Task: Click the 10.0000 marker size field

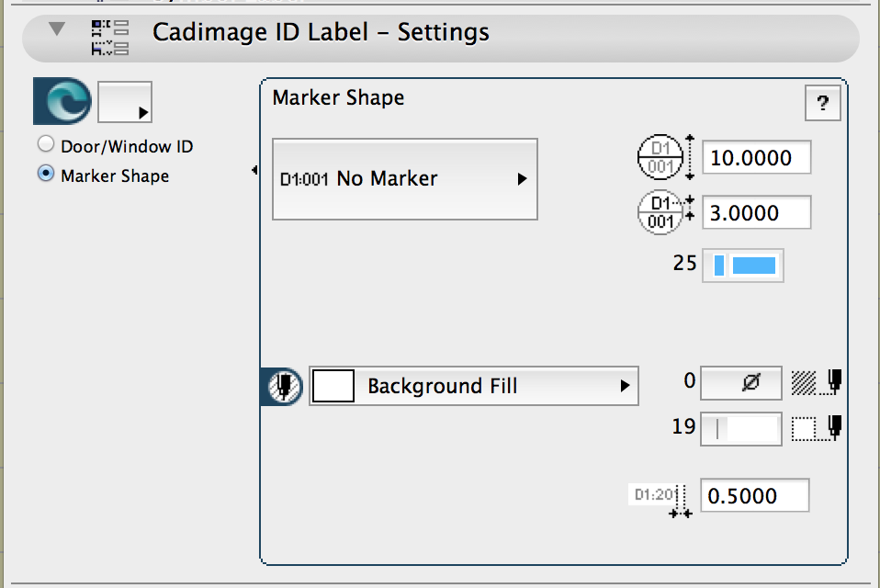Action: pyautogui.click(x=756, y=157)
